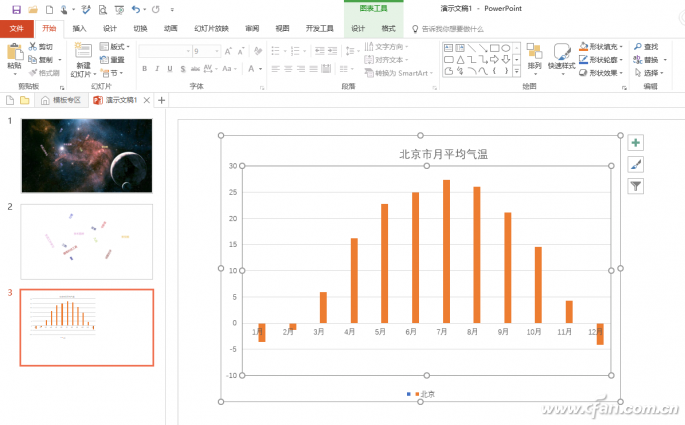Click the Arrange (排列) button
Screen dimensions: 685x425
tap(535, 55)
